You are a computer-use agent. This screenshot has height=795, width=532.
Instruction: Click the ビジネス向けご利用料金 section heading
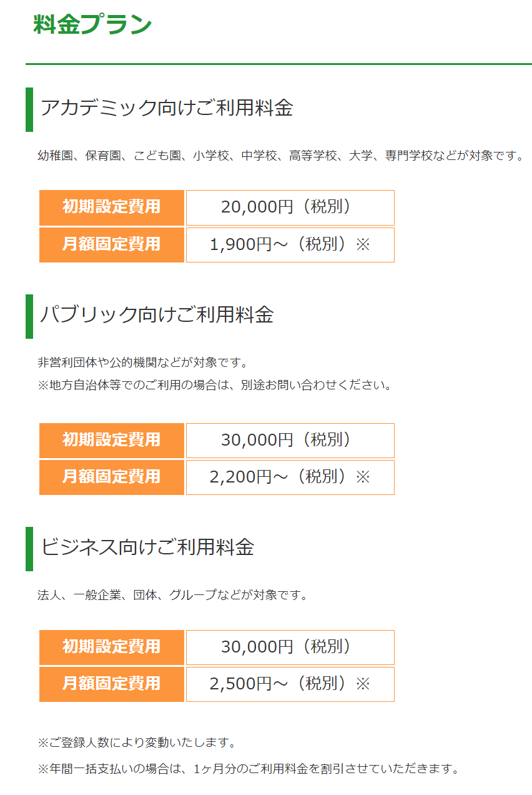147,547
